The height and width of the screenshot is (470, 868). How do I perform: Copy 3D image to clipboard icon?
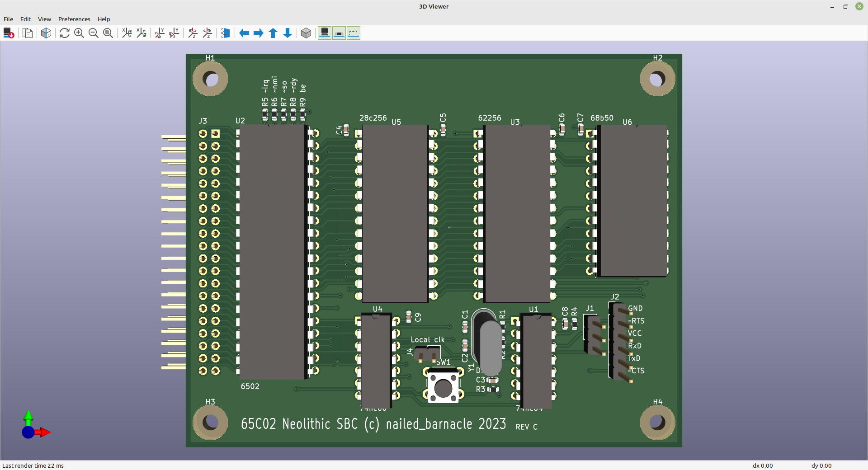pyautogui.click(x=28, y=33)
